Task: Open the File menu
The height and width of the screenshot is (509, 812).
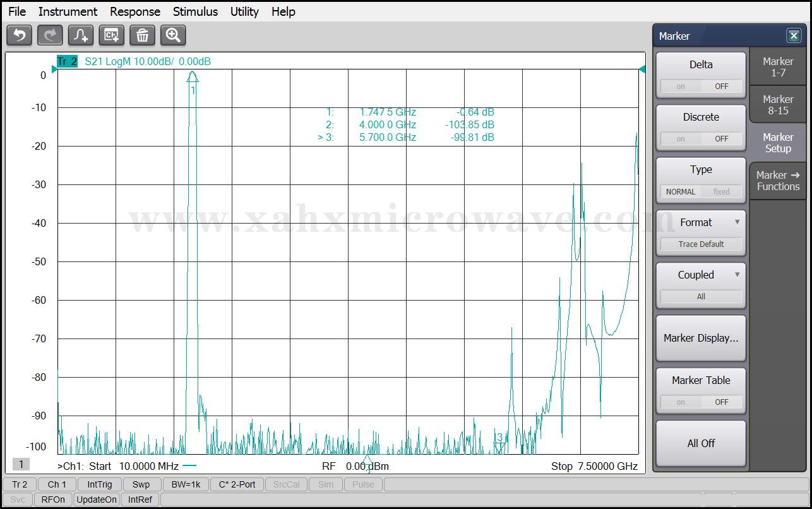Action: (x=17, y=11)
